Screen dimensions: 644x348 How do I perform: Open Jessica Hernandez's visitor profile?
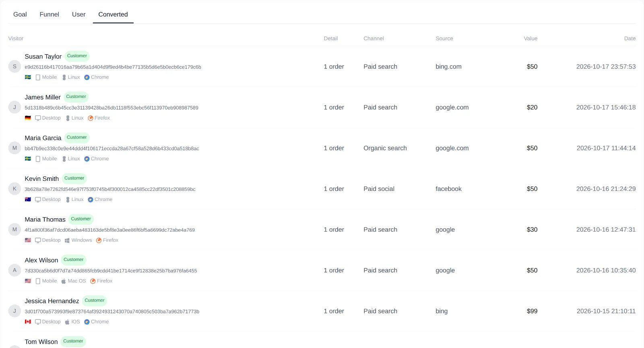(x=52, y=301)
